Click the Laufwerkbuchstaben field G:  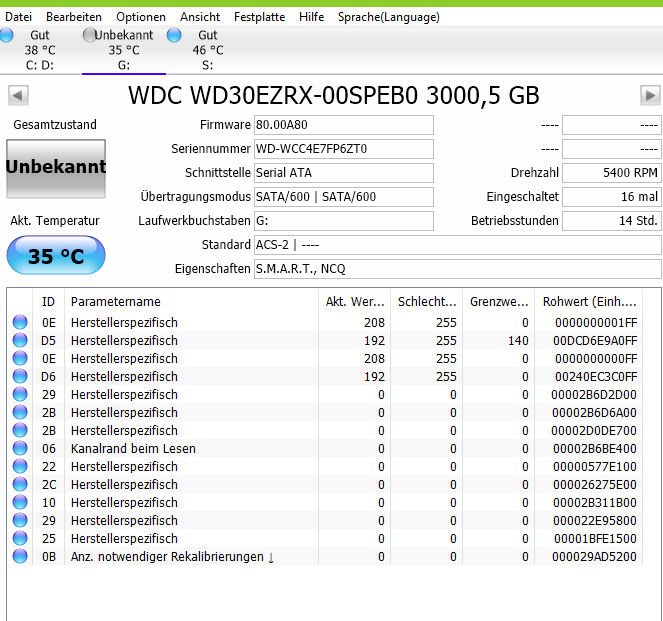point(344,221)
